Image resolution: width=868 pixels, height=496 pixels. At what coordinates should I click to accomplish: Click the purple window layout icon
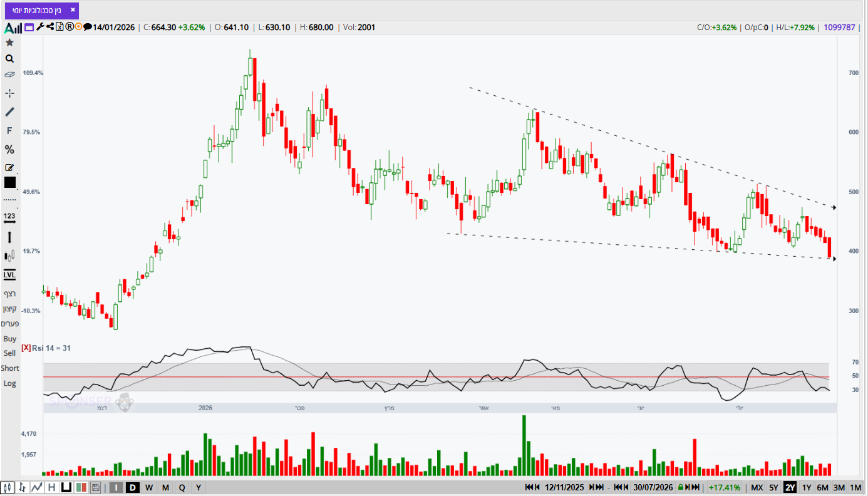pyautogui.click(x=30, y=27)
